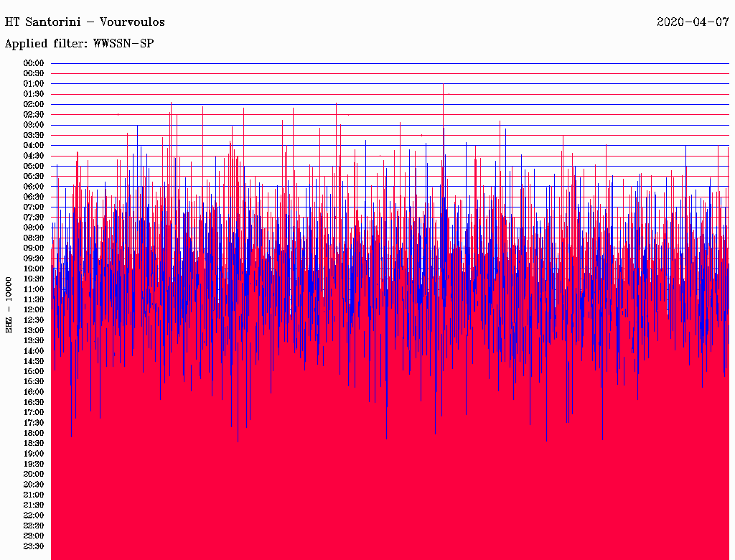The image size is (735, 560).
Task: Click the 02:00 time label
Action: (34, 105)
